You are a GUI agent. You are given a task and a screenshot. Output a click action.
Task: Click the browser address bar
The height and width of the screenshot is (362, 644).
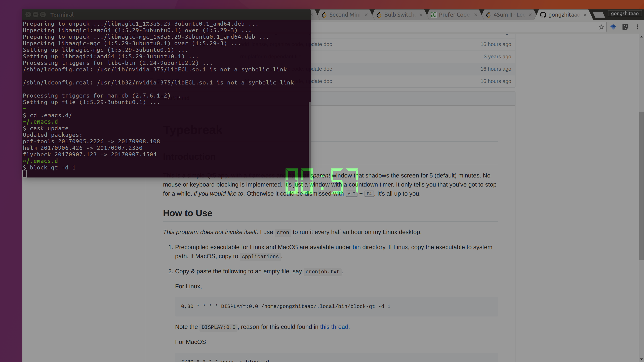click(x=453, y=27)
